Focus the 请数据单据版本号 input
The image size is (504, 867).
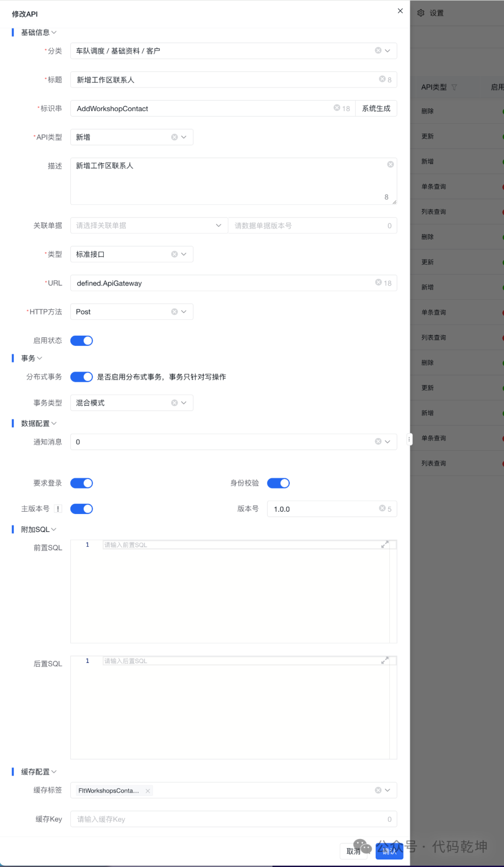pos(313,226)
